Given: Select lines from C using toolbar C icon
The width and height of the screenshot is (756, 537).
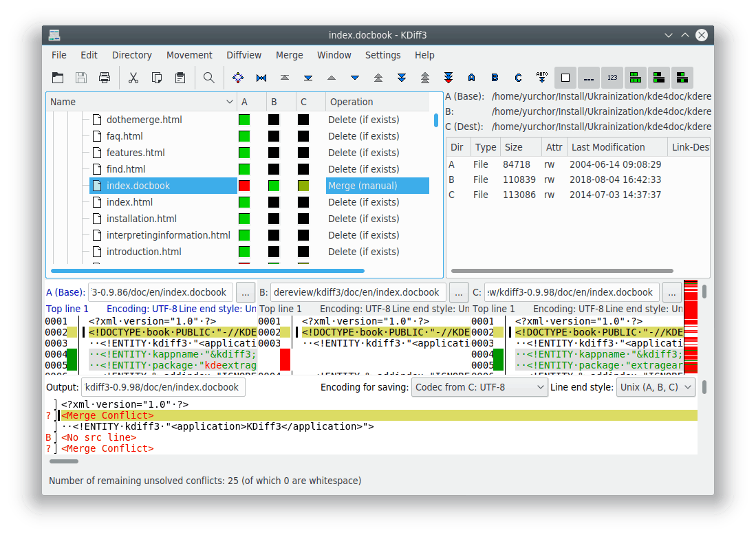Looking at the screenshot, I should click(x=518, y=78).
